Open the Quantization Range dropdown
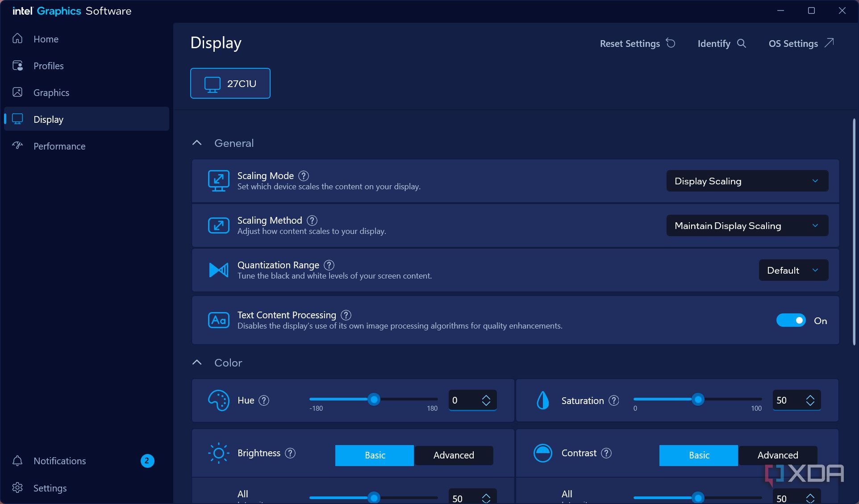Viewport: 859px width, 504px height. tap(793, 270)
